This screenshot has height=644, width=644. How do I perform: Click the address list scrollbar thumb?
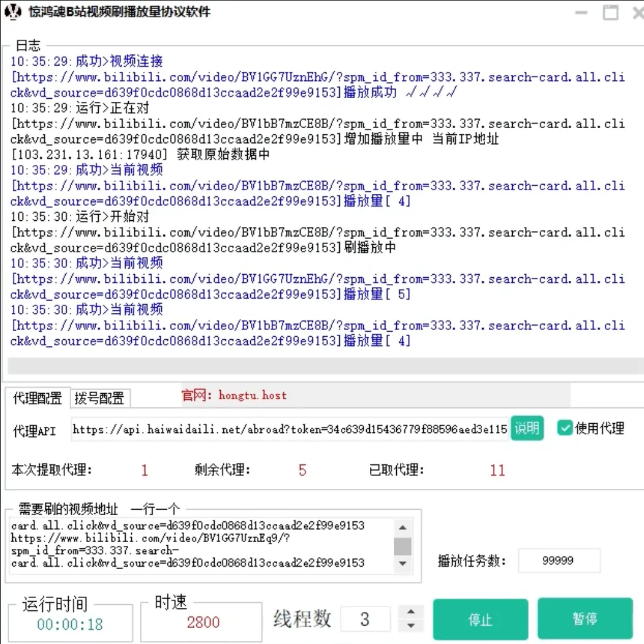pyautogui.click(x=402, y=546)
